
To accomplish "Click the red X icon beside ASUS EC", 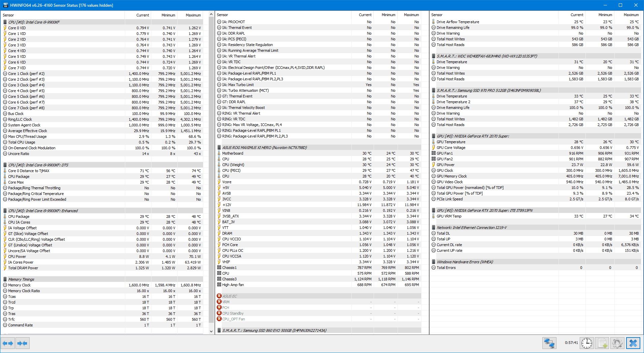I will pos(219,296).
